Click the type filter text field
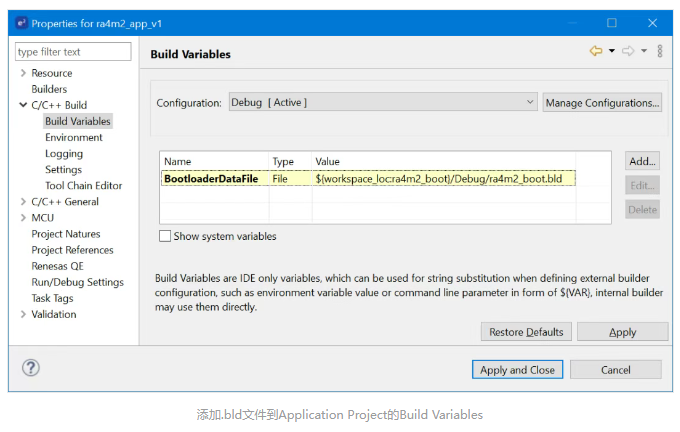This screenshot has width=680, height=432. click(x=73, y=52)
